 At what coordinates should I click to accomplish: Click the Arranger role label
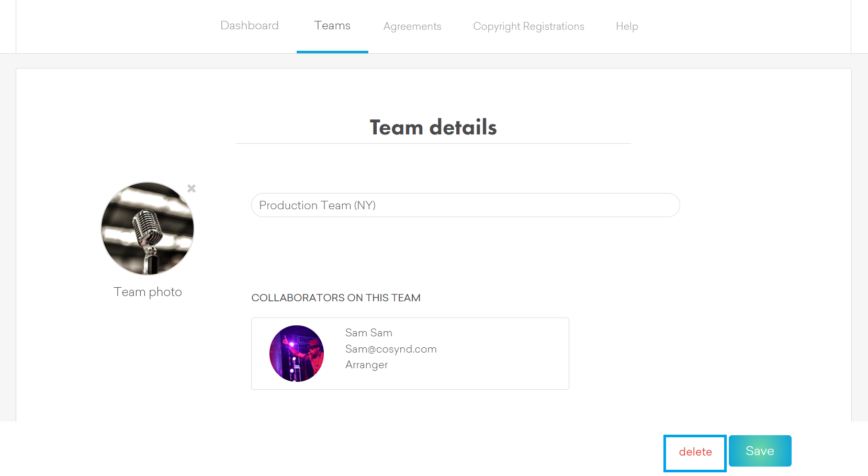click(x=366, y=365)
